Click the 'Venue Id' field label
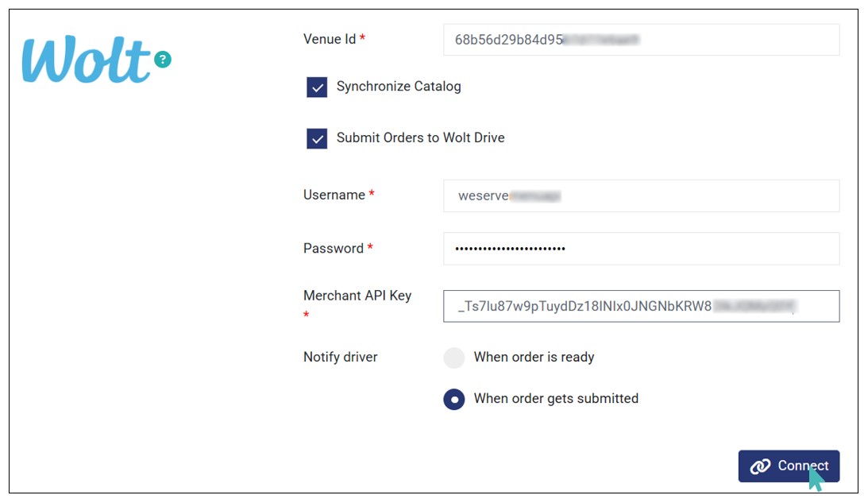The height and width of the screenshot is (499, 868). pyautogui.click(x=330, y=39)
